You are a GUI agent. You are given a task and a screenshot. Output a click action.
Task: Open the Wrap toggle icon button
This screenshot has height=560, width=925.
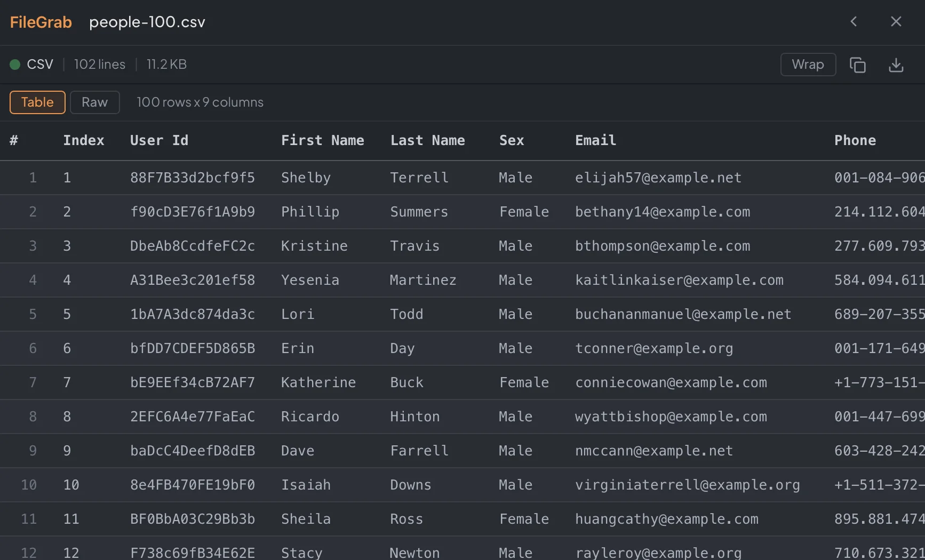808,65
